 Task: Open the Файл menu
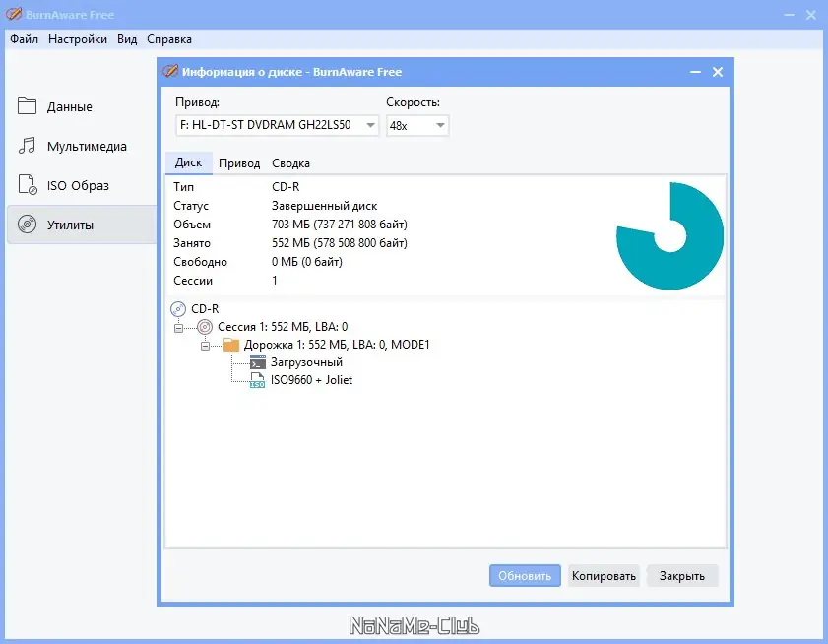coord(24,39)
